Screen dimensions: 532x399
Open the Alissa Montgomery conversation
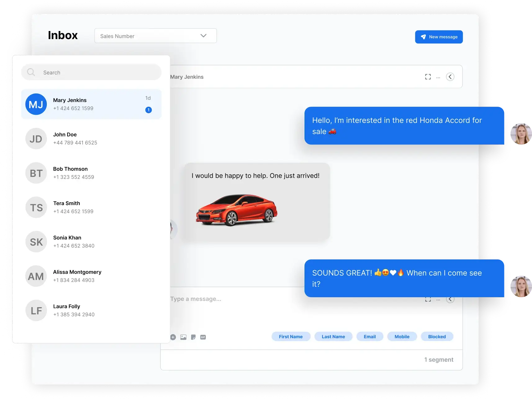coord(91,276)
